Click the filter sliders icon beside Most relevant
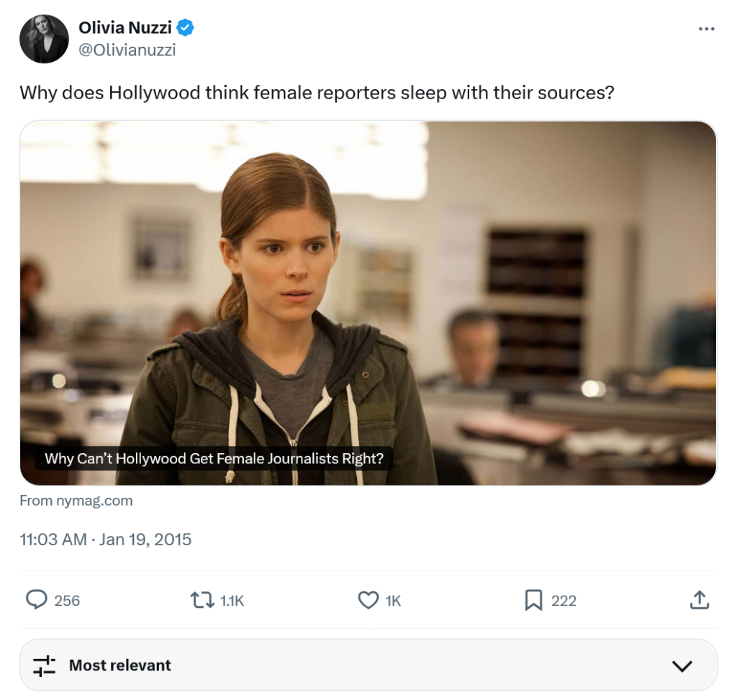The width and height of the screenshot is (737, 700). pos(45,665)
